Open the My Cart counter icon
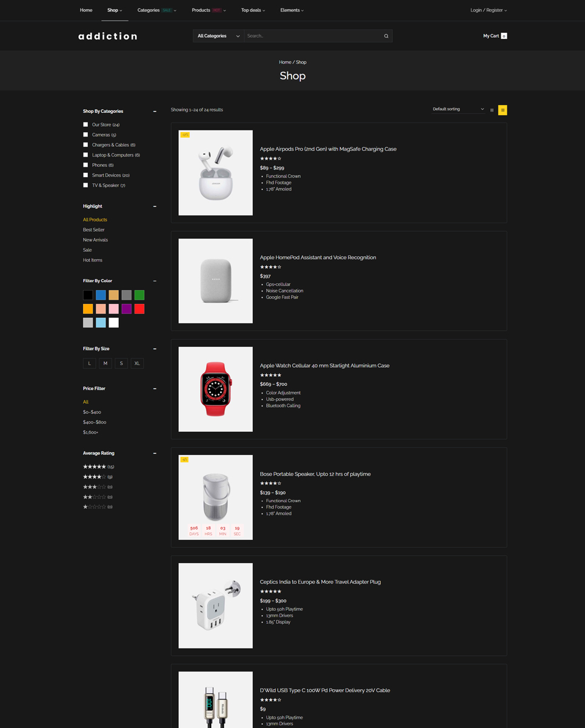 coord(504,36)
